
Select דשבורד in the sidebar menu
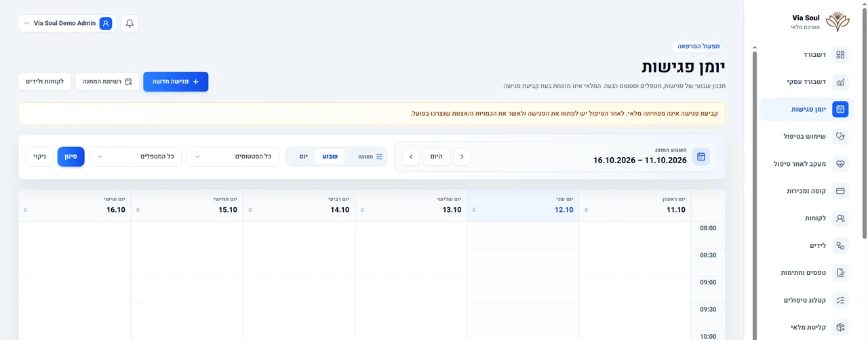tap(805, 55)
